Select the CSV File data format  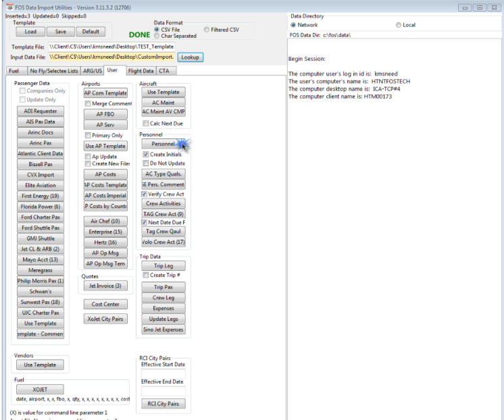(x=157, y=30)
